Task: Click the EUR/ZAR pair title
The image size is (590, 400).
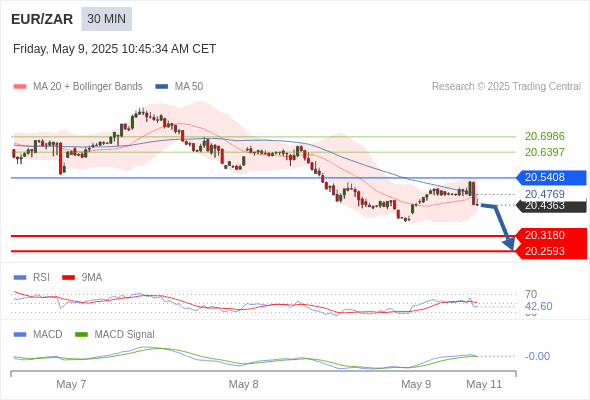Action: point(42,19)
